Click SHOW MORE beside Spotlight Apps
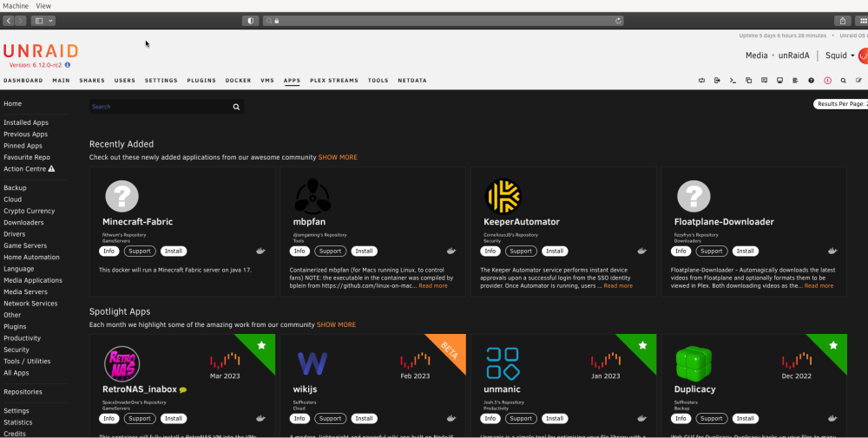 click(336, 325)
